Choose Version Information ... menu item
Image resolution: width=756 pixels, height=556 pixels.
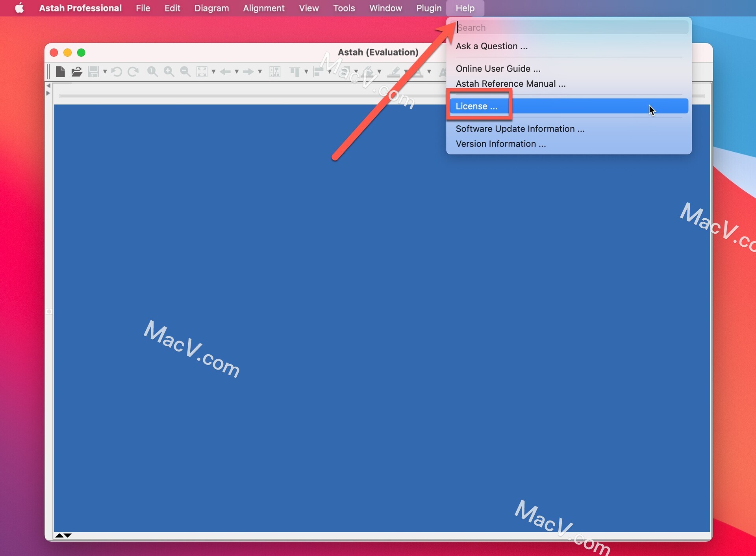(569, 144)
